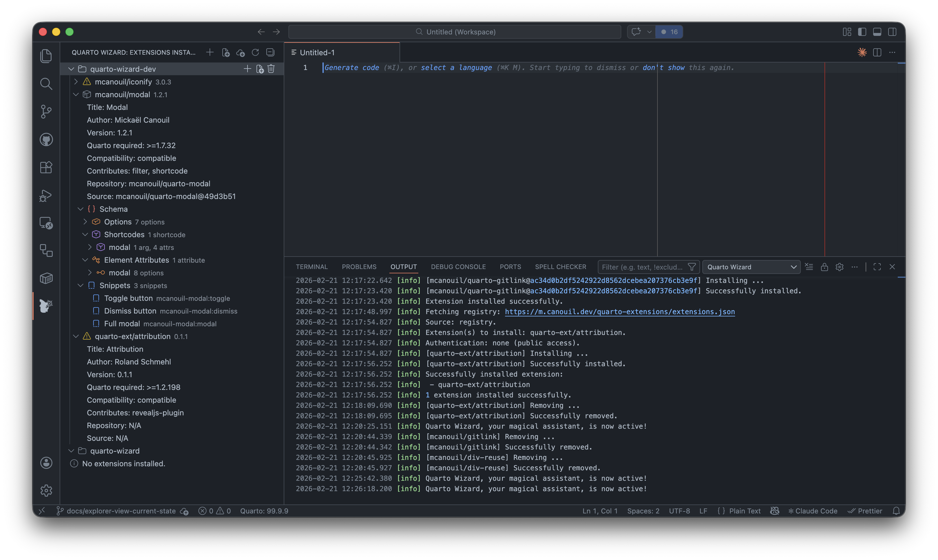Collapse the Snippets tree section
This screenshot has height=560, width=938.
pos(80,285)
